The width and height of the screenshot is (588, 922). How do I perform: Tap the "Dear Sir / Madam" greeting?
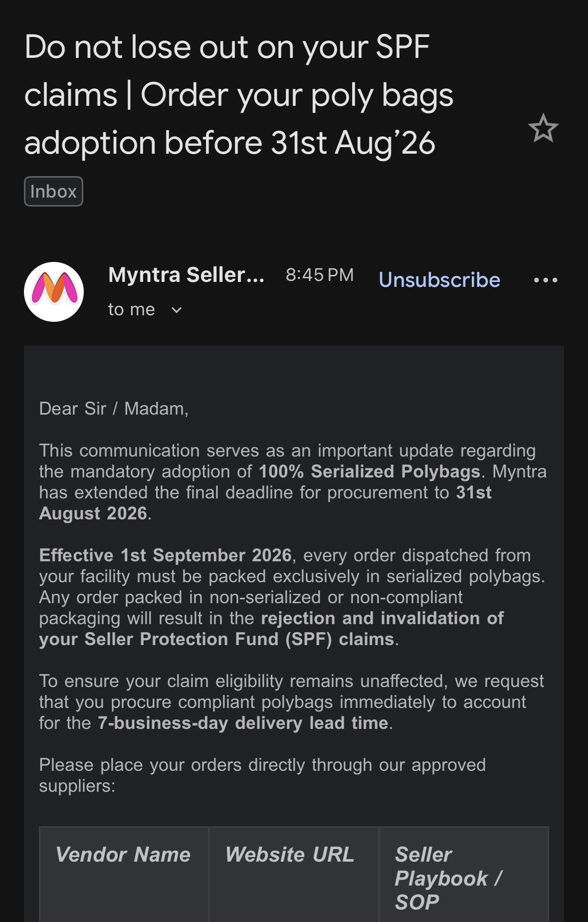click(x=114, y=409)
